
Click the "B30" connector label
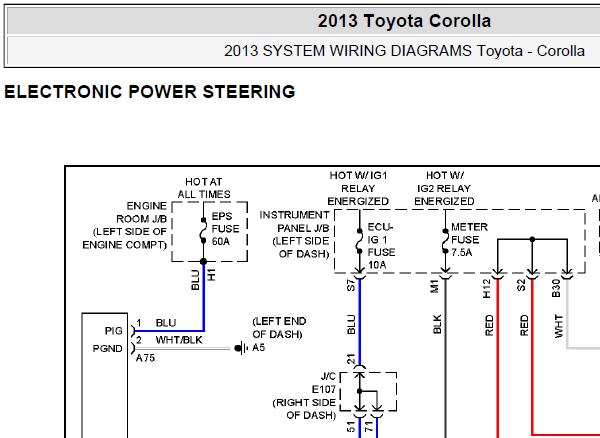tap(556, 288)
